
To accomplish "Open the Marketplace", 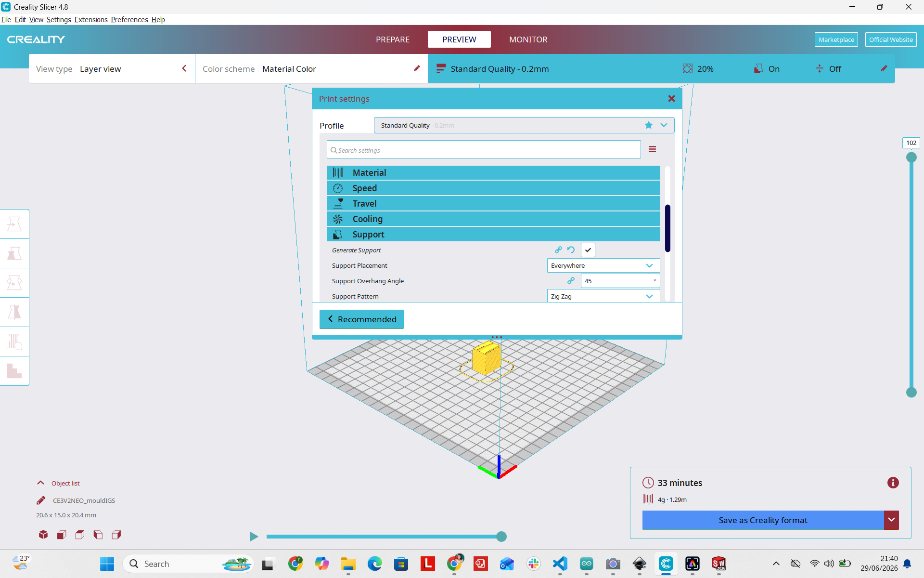I will pos(836,39).
